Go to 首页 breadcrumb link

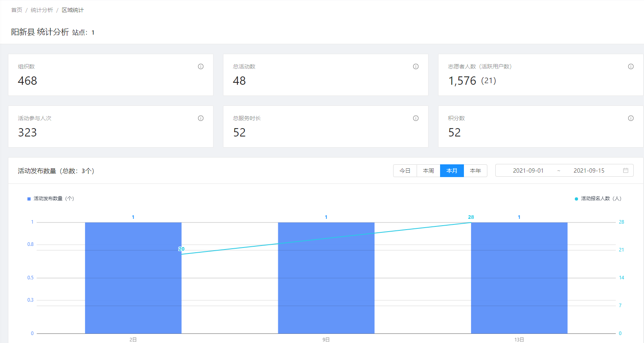[17, 10]
